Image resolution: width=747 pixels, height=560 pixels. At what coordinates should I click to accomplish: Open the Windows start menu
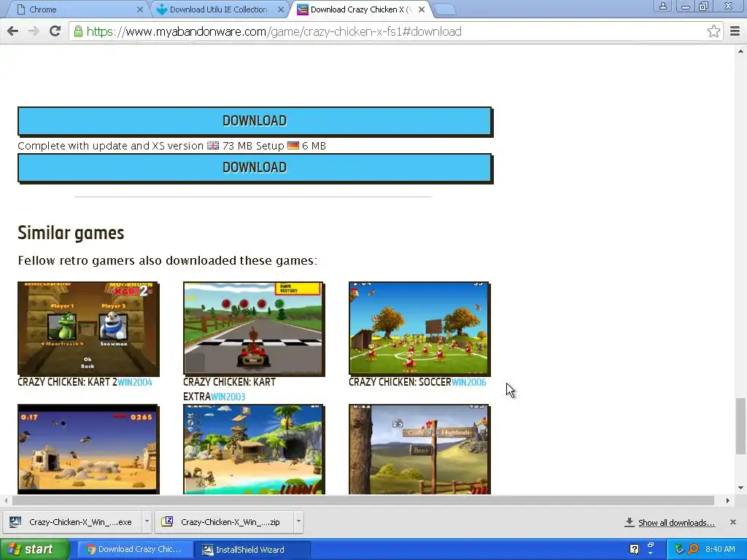click(x=35, y=549)
